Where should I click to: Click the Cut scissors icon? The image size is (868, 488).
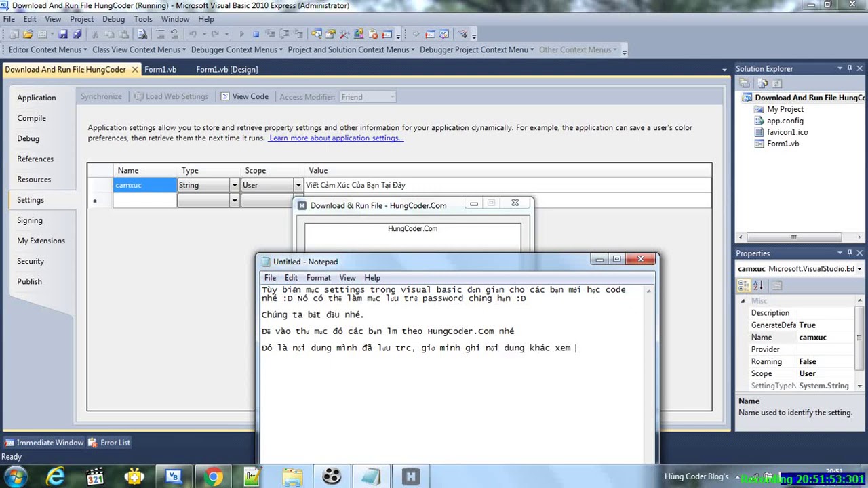tap(96, 34)
